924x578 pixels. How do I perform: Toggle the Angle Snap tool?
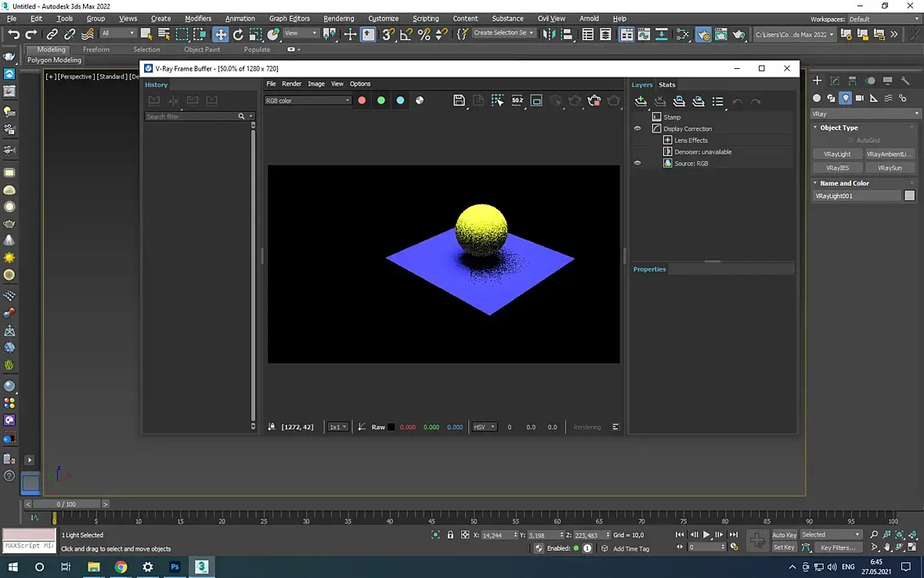406,34
